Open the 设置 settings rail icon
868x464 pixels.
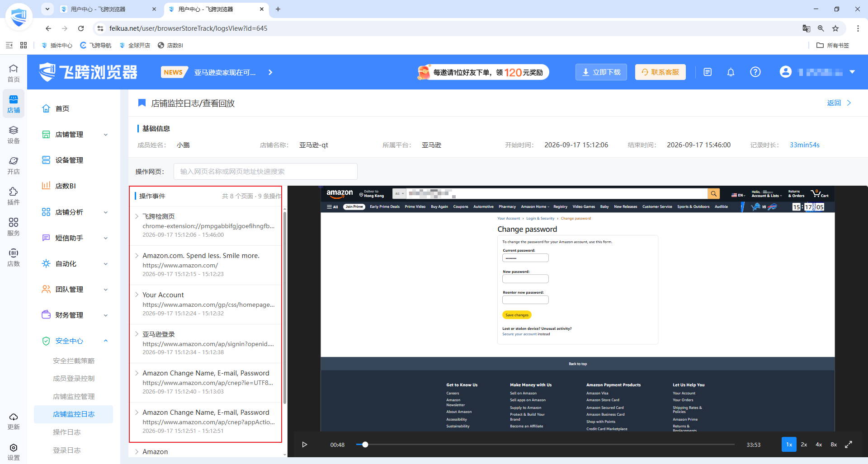pyautogui.click(x=14, y=451)
